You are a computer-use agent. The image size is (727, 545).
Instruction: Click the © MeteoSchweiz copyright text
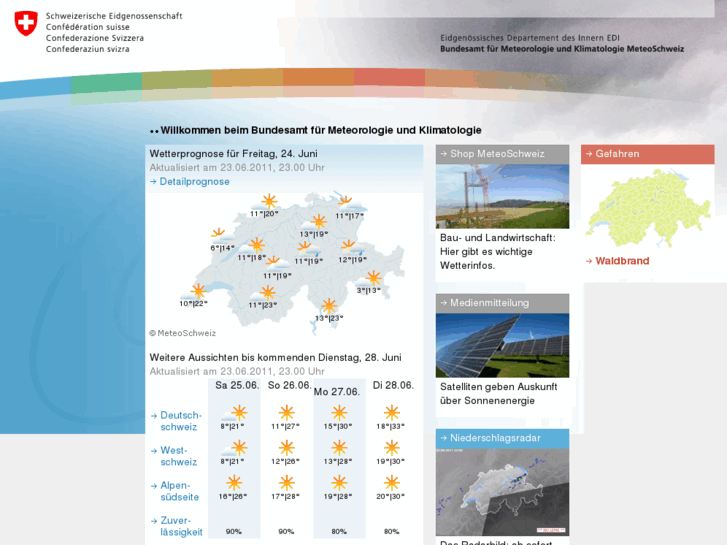[x=182, y=333]
